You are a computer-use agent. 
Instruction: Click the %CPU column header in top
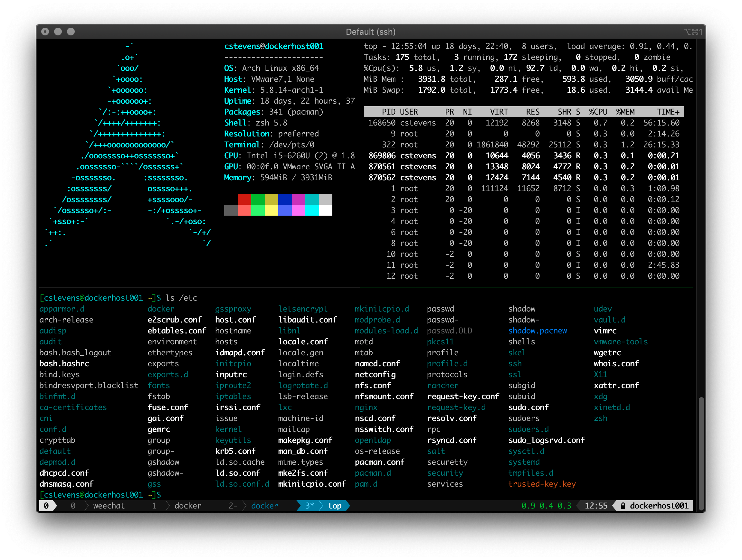598,112
